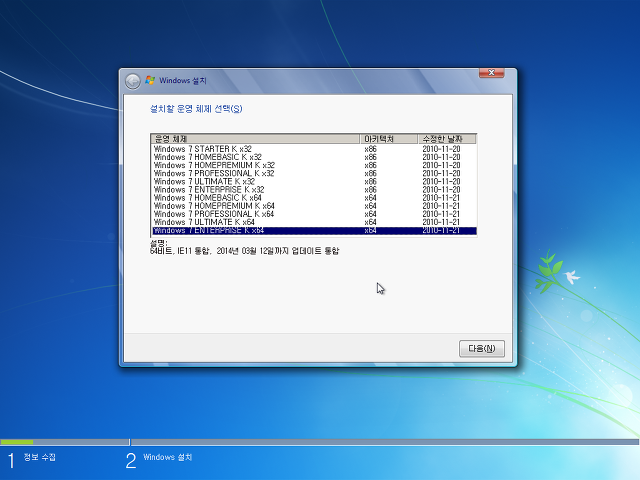Click 2010-11-21 date of ULTIMATE K x64 row
Viewport: 640px width, 480px height.
click(441, 222)
